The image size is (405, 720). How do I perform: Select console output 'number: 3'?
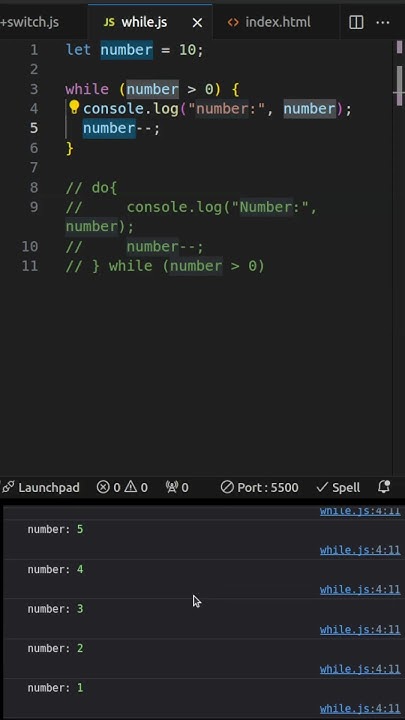(x=55, y=609)
